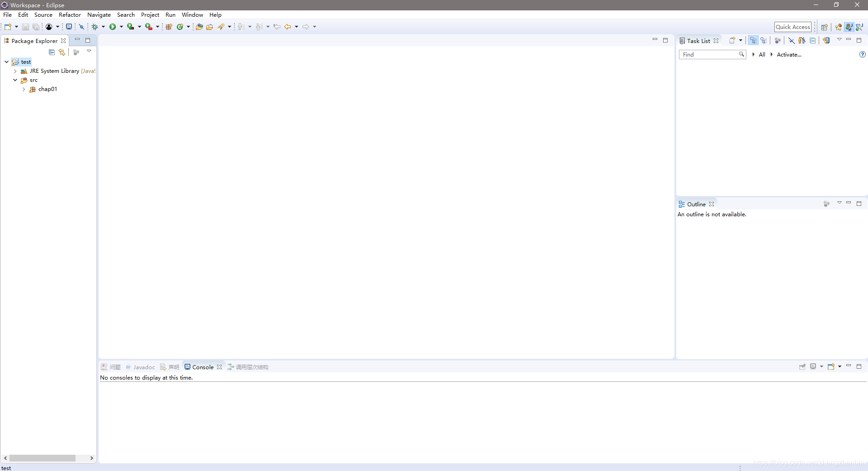Click the Open Perspective icon
Screen dimensions: 868x471
825,27
